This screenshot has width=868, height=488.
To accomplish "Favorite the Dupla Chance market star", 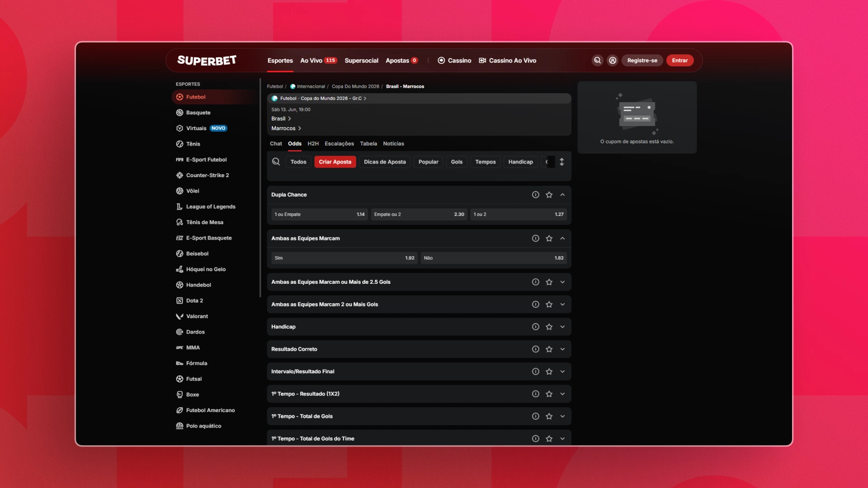I will coord(549,195).
